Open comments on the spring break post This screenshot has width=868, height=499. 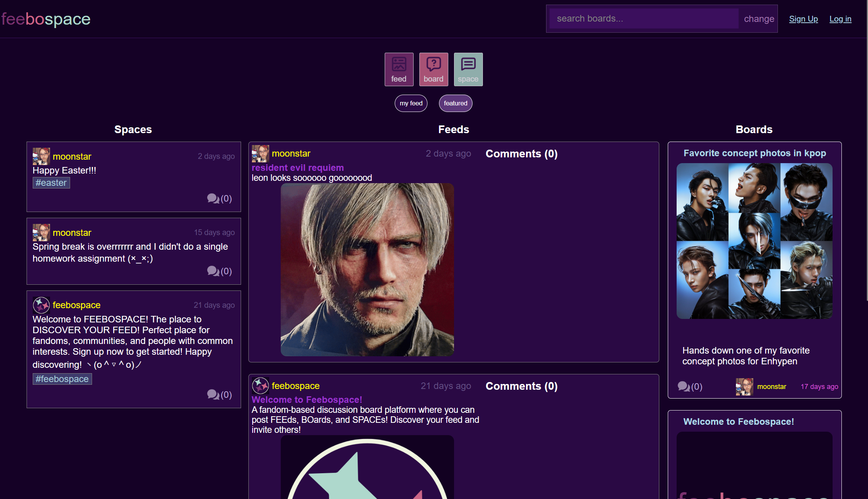(x=220, y=271)
